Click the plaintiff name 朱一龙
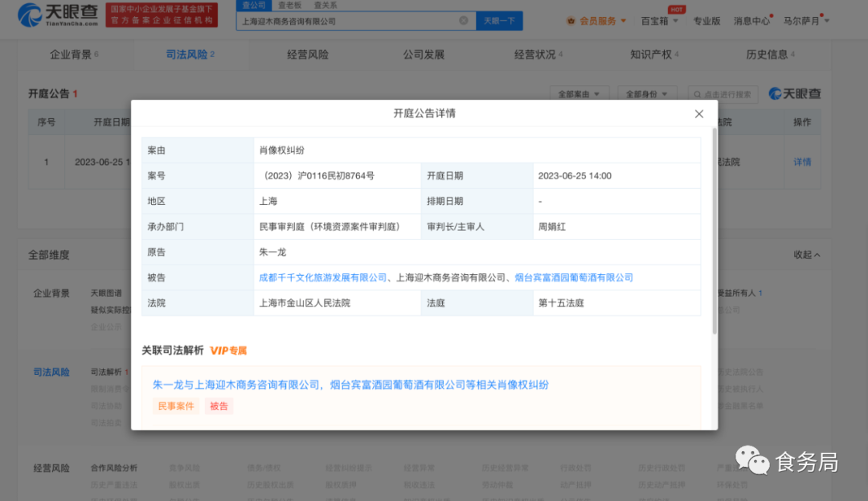This screenshot has width=868, height=501. point(272,252)
